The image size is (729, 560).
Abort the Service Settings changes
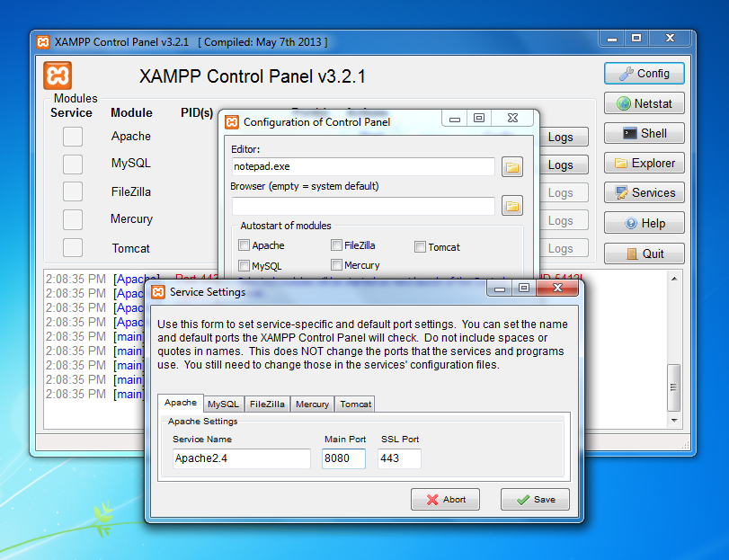(x=445, y=500)
